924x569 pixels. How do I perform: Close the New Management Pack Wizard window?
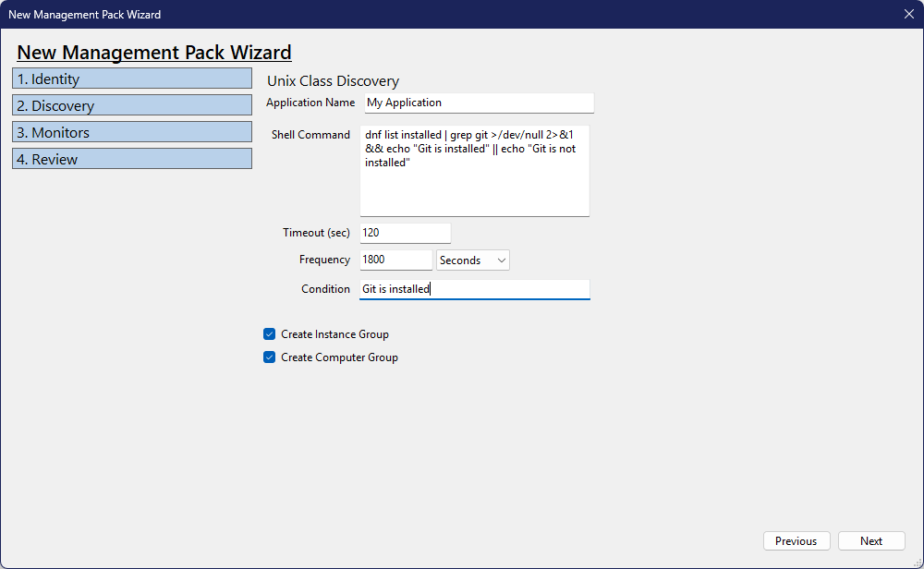(908, 14)
